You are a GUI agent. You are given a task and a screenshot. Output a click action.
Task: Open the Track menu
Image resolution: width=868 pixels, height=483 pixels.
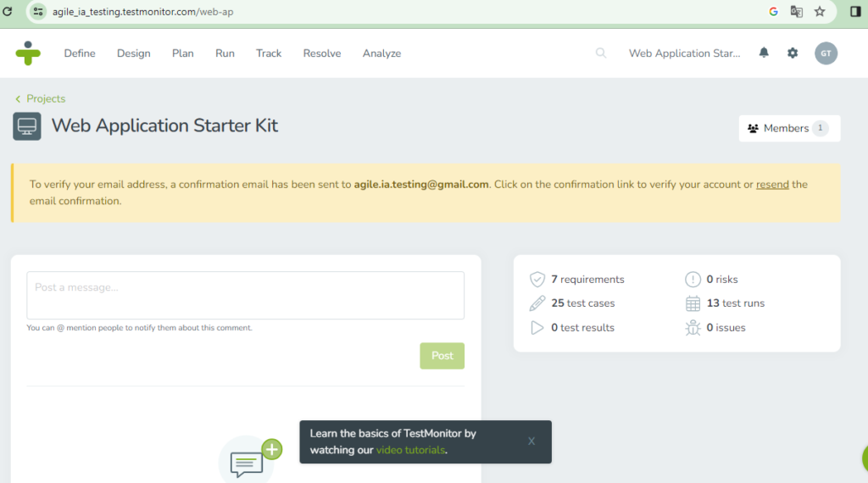pos(269,53)
